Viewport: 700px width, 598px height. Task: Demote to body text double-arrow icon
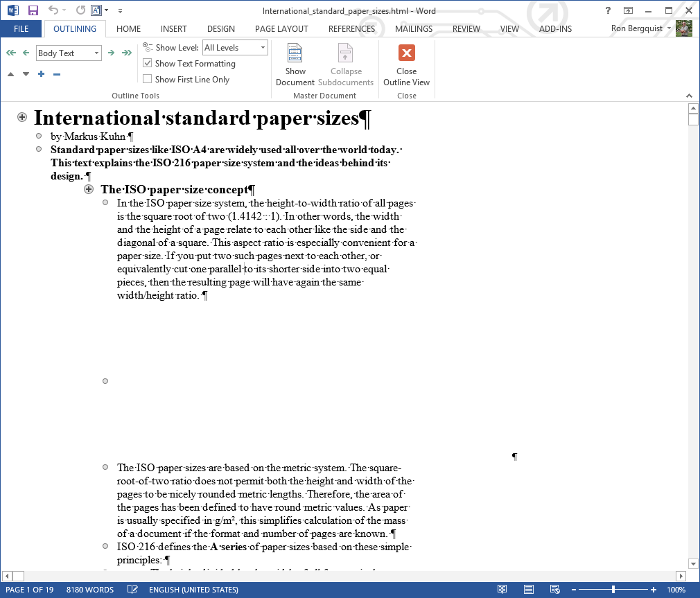click(127, 53)
